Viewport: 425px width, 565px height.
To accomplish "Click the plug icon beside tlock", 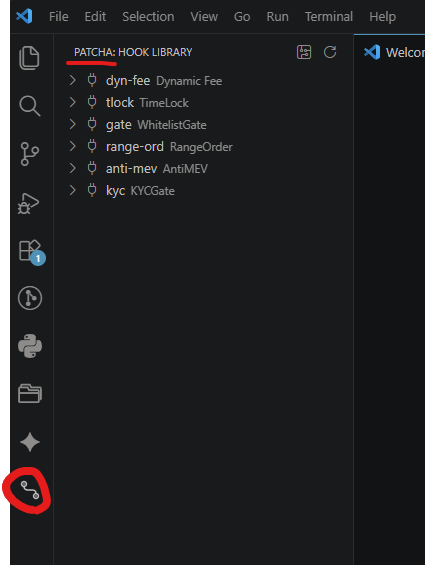I will click(x=92, y=102).
